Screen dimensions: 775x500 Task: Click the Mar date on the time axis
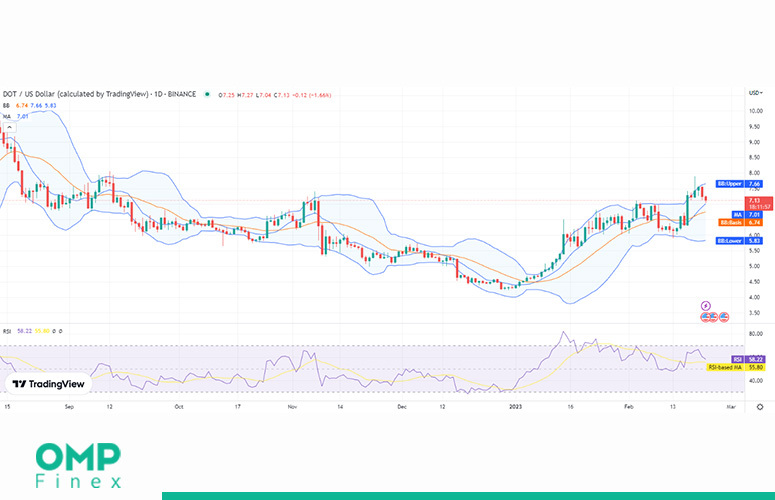coord(731,407)
